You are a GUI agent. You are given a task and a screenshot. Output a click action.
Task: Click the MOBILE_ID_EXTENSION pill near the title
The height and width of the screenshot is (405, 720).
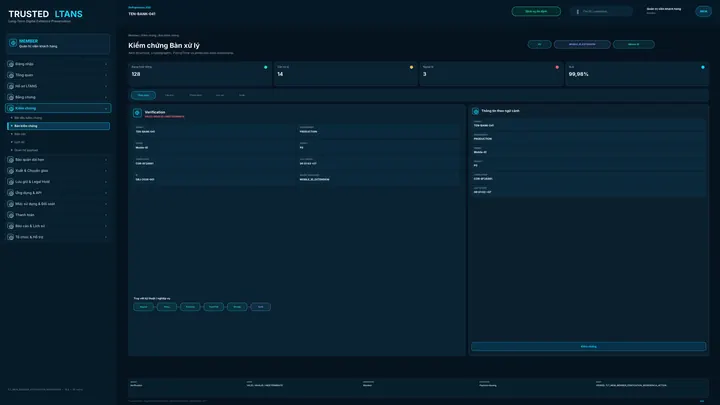(x=582, y=45)
